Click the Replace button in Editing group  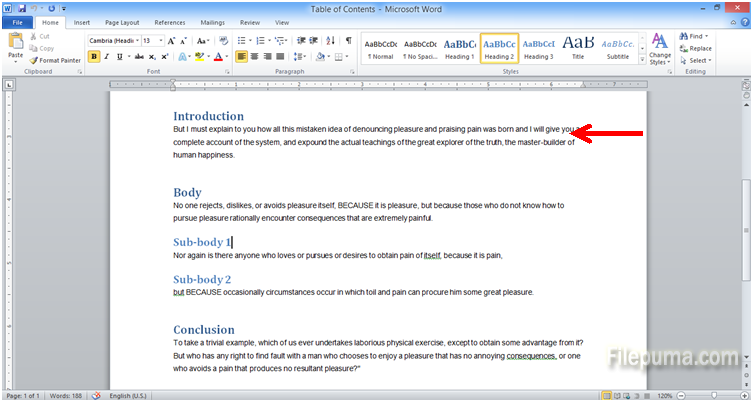pyautogui.click(x=699, y=48)
